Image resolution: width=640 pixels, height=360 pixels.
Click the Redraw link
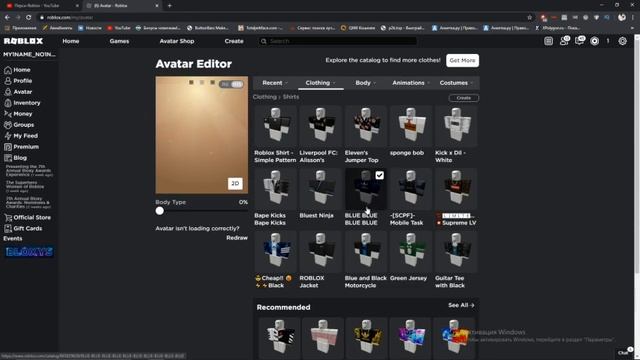237,238
